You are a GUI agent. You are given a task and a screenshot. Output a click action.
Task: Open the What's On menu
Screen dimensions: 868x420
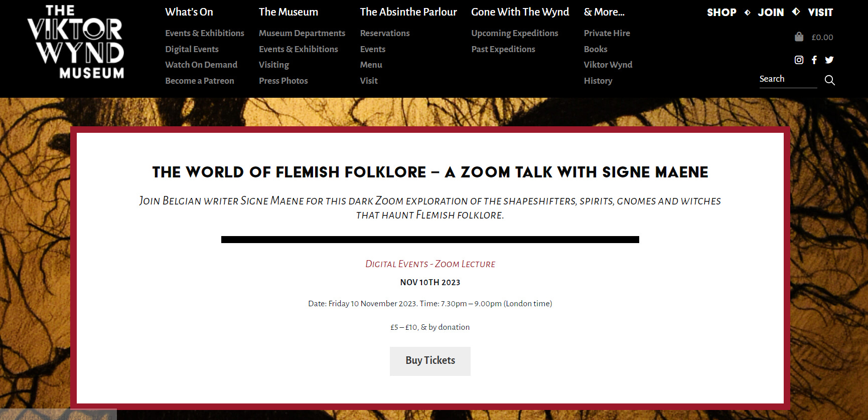tap(189, 12)
